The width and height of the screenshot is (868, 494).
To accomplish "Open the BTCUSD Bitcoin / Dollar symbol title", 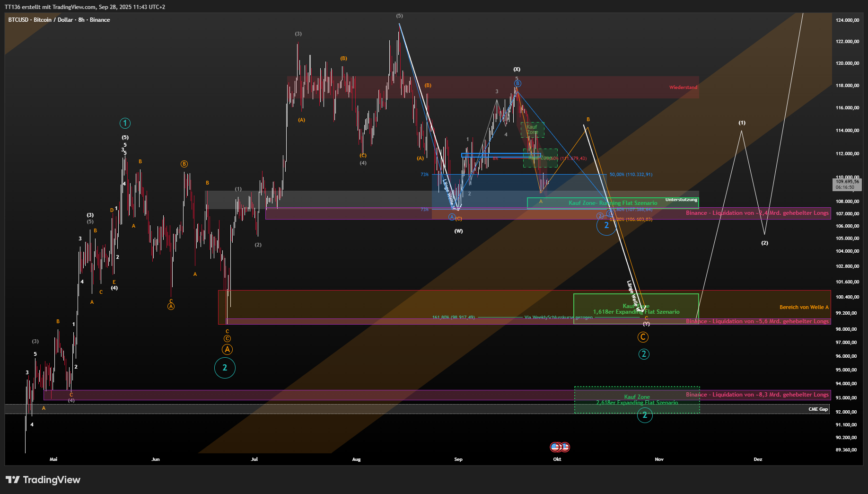I will pyautogui.click(x=59, y=20).
